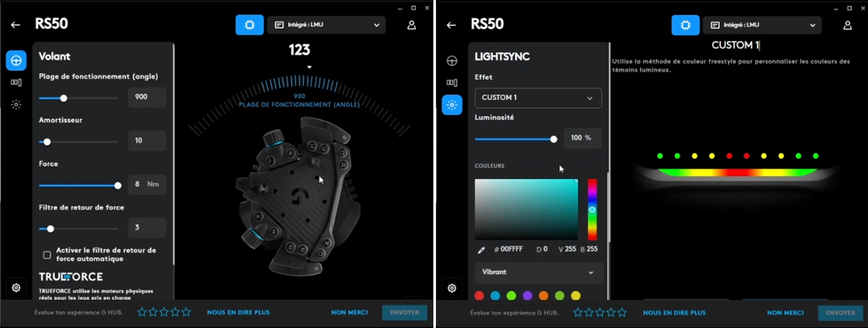This screenshot has height=328, width=868.
Task: Pick eyedropper tool beside hex color field
Action: 481,250
